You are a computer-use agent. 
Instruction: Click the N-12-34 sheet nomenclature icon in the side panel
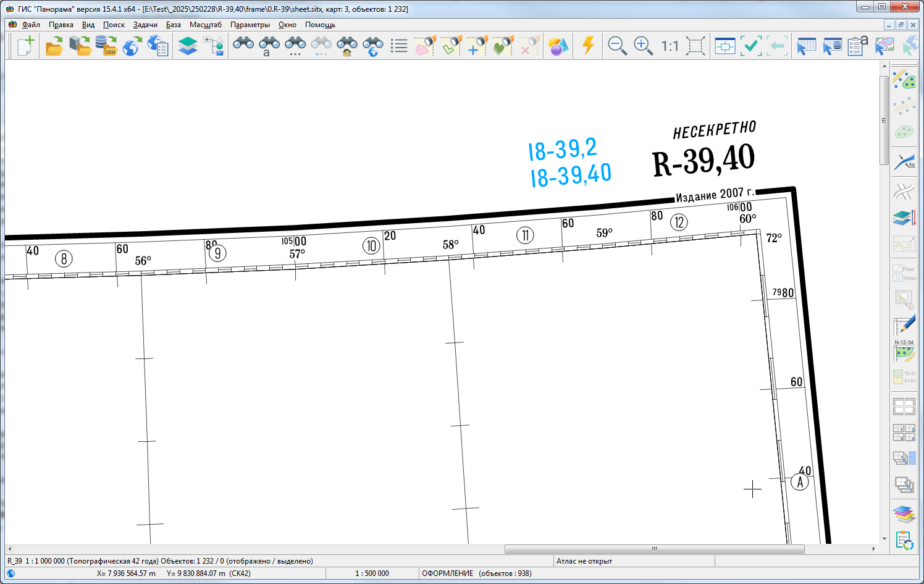click(904, 352)
